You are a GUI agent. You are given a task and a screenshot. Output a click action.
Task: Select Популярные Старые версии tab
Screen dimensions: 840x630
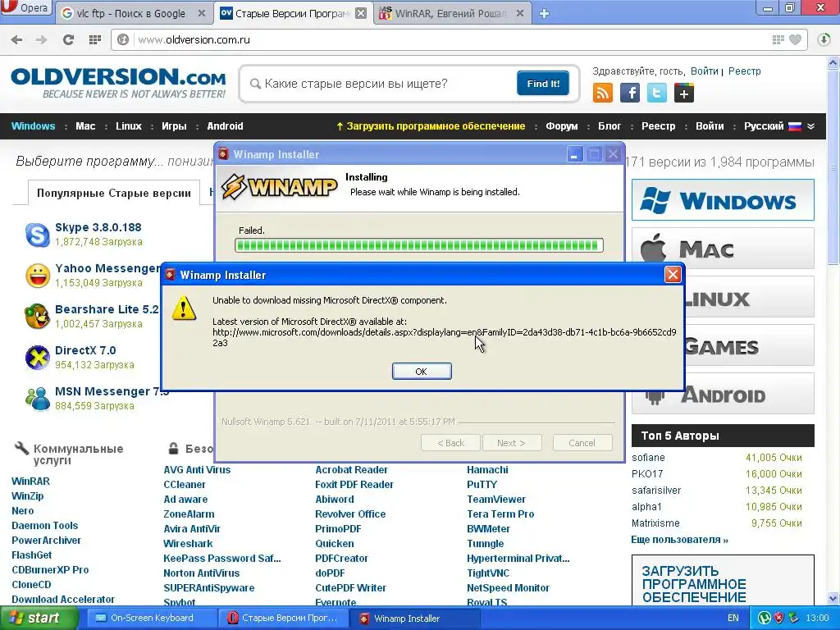click(x=113, y=193)
